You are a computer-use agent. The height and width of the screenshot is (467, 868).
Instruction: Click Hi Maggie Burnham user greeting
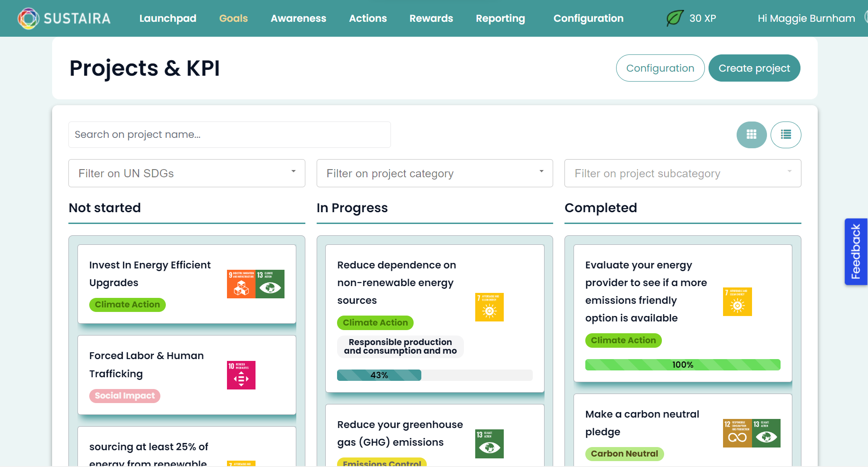tap(806, 19)
